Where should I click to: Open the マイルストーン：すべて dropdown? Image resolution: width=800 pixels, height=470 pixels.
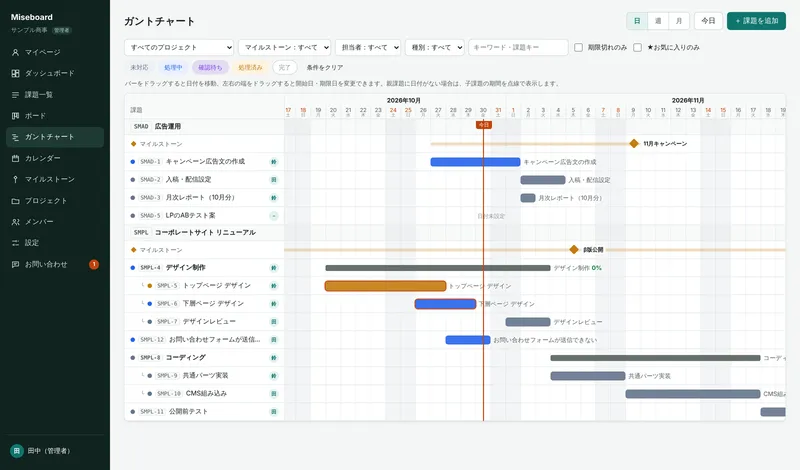(284, 47)
